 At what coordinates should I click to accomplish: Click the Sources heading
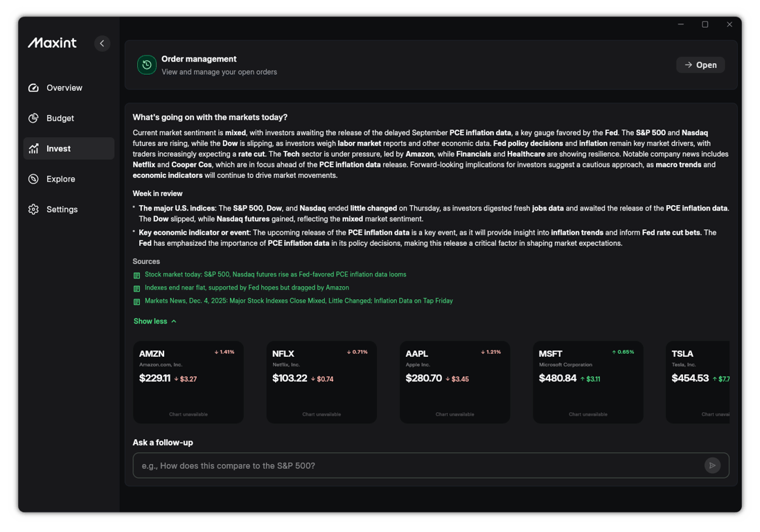tap(146, 261)
